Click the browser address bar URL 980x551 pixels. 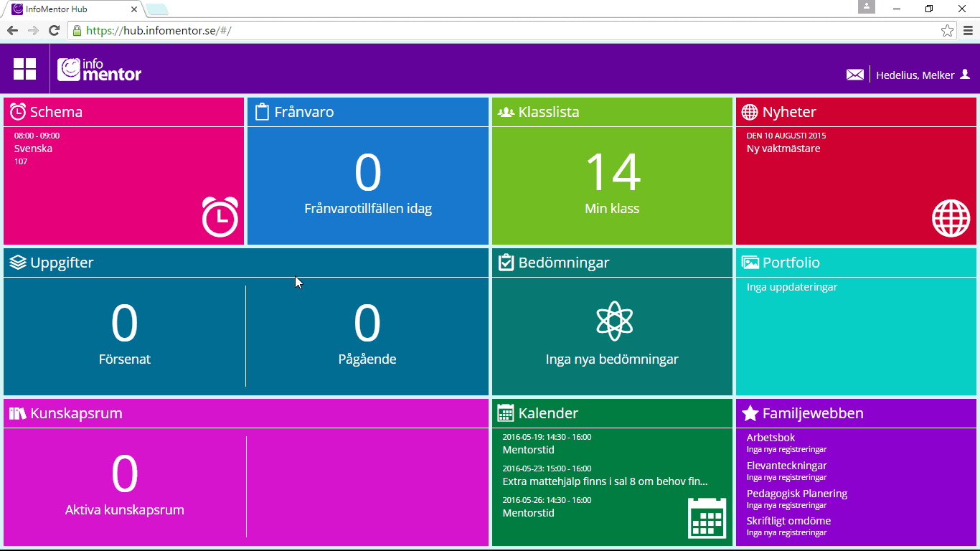[x=158, y=31]
